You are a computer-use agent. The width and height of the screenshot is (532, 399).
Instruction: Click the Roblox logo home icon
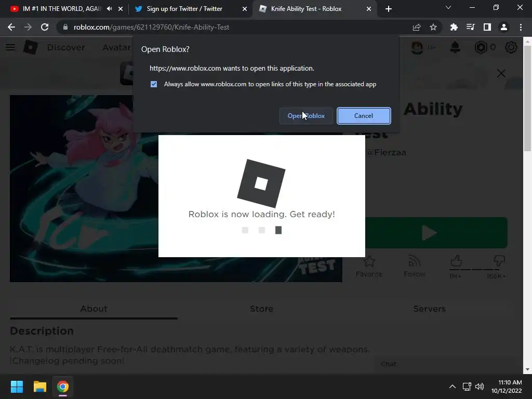point(31,47)
